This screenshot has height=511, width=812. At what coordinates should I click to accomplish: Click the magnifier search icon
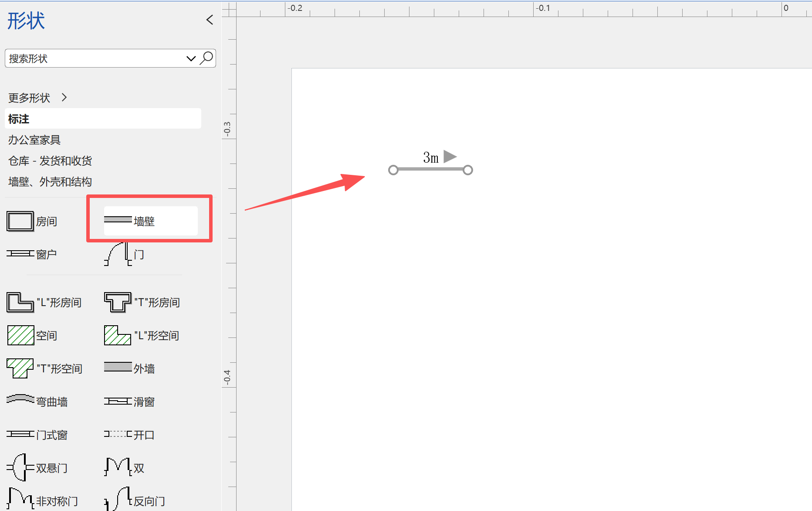[x=206, y=58]
